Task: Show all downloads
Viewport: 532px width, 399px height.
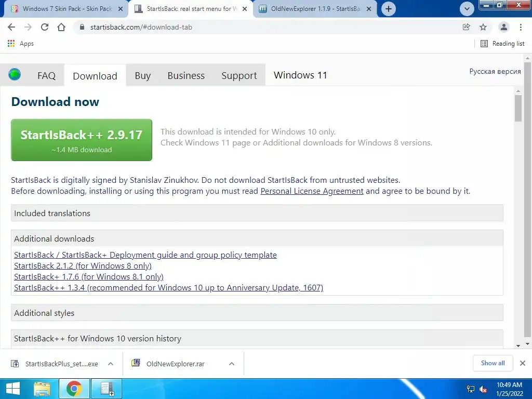Action: [493, 363]
